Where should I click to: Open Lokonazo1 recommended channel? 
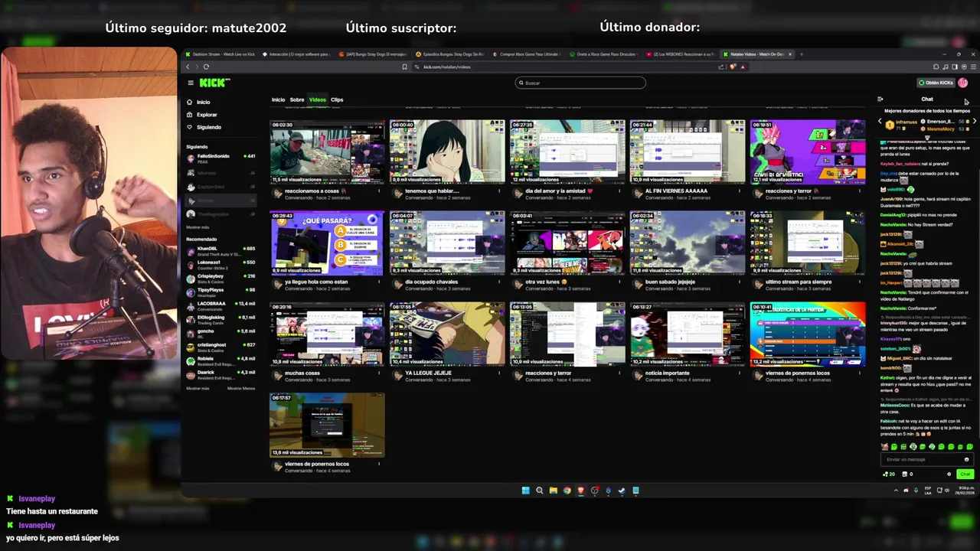point(220,264)
